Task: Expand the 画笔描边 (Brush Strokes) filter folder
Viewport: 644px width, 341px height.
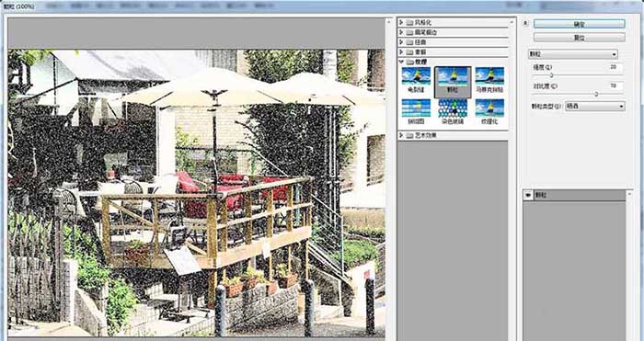Action: (401, 32)
